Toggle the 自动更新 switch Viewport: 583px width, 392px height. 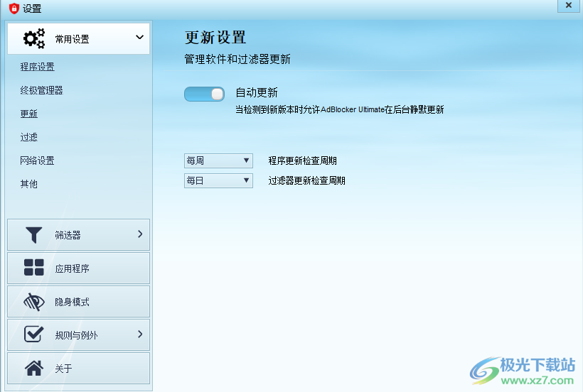click(204, 94)
